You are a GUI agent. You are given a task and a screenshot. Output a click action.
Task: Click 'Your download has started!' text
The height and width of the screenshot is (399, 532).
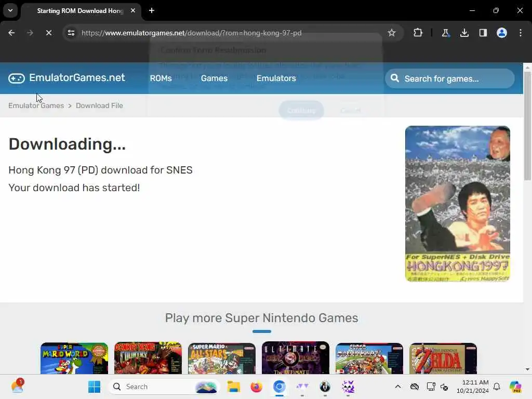(x=74, y=188)
